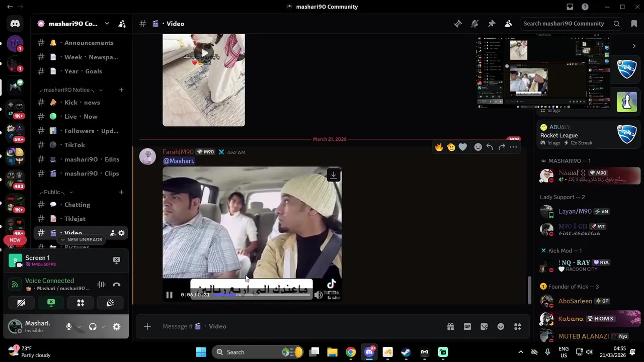This screenshot has width=644, height=362.
Task: Stop watching the Screen 1 stream
Action: coord(116,260)
